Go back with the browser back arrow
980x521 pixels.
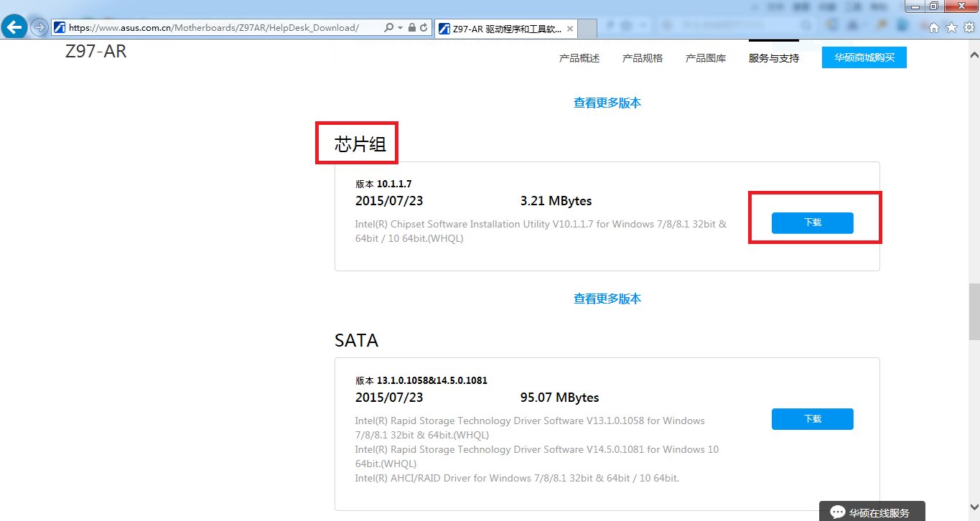15,27
